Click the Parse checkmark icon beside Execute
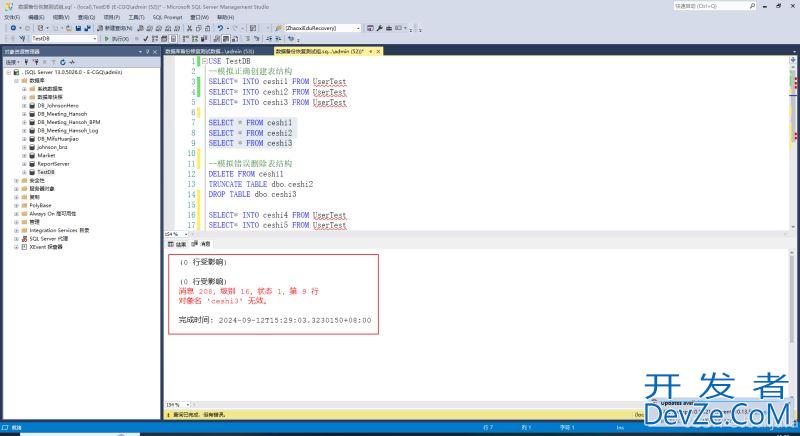The width and height of the screenshot is (800, 436). 145,39
